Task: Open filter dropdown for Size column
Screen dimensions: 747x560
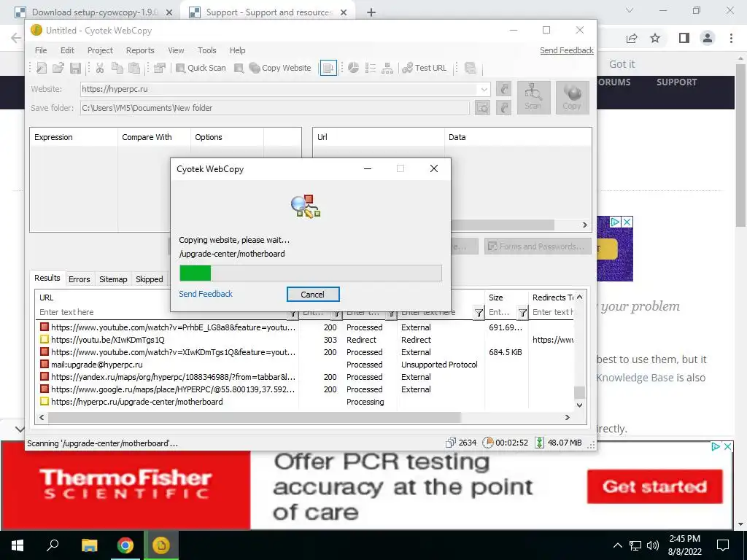Action: pyautogui.click(x=522, y=312)
